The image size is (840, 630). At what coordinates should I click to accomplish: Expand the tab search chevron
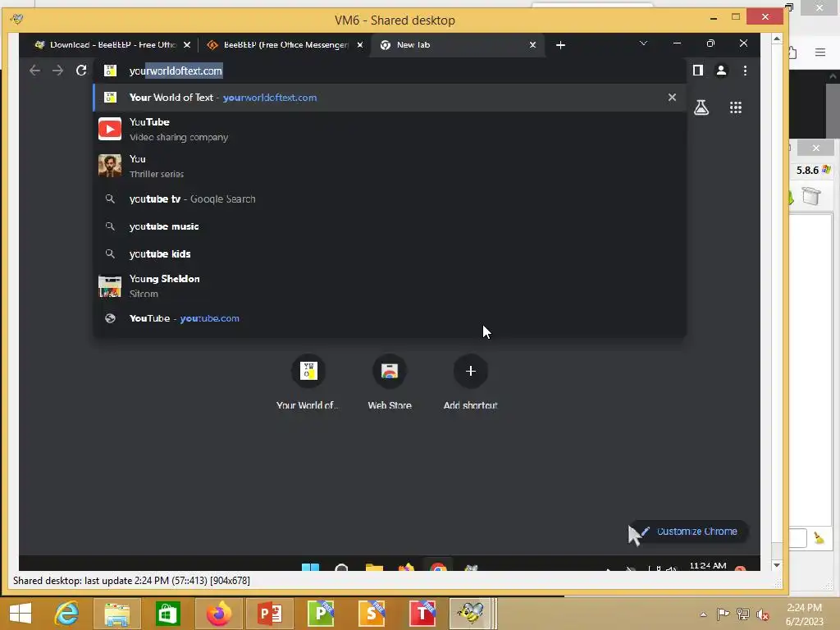coord(643,43)
